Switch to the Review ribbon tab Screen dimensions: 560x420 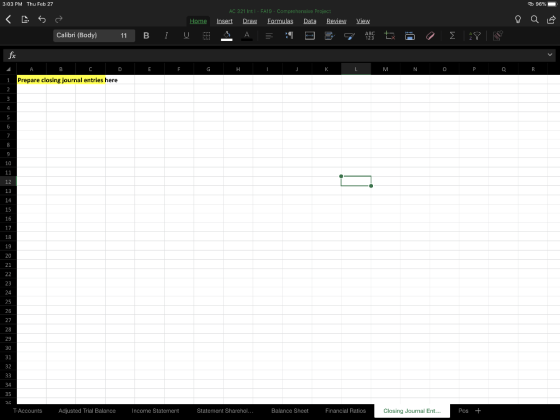point(336,21)
